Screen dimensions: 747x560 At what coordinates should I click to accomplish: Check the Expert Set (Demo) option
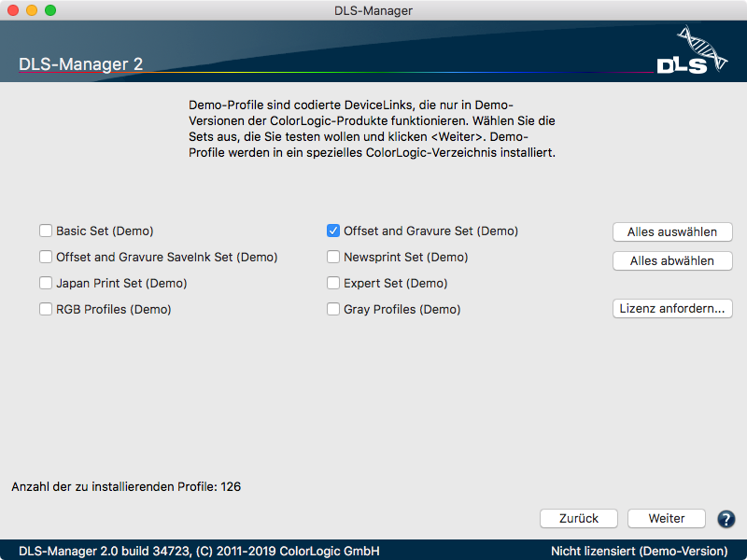click(333, 283)
